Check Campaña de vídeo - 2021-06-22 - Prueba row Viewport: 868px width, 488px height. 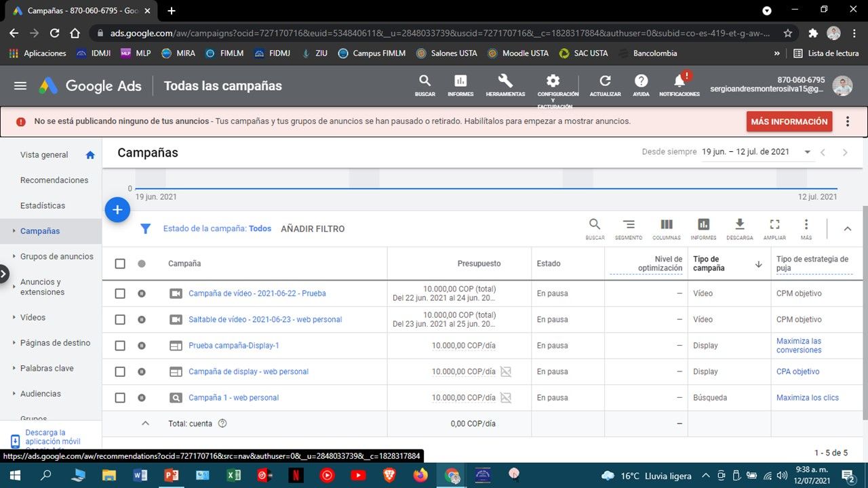(x=120, y=293)
